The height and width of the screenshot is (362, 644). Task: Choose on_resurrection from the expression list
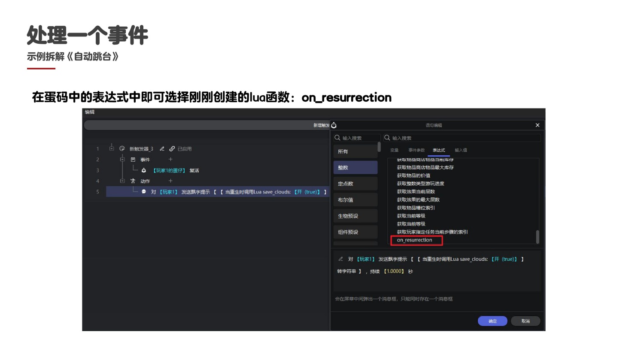[415, 240]
